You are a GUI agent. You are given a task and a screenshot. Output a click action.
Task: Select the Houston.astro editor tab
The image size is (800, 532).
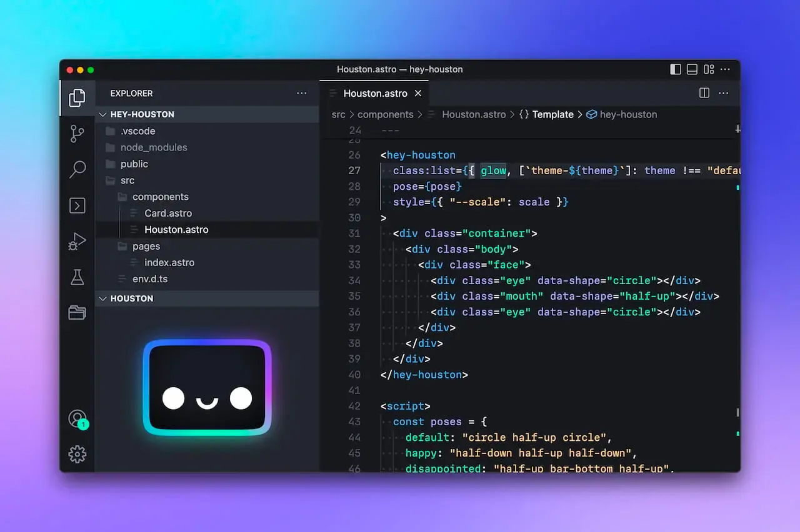[x=375, y=93]
